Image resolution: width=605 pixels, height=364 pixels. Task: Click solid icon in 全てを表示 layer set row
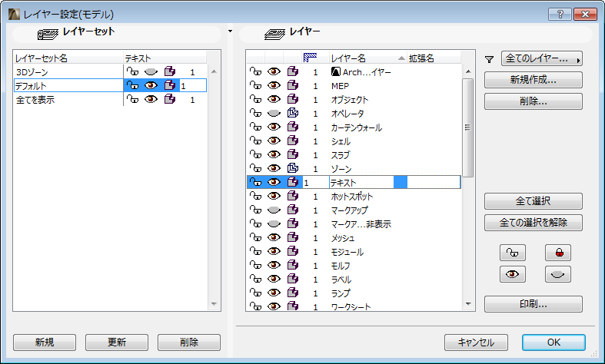[x=170, y=100]
